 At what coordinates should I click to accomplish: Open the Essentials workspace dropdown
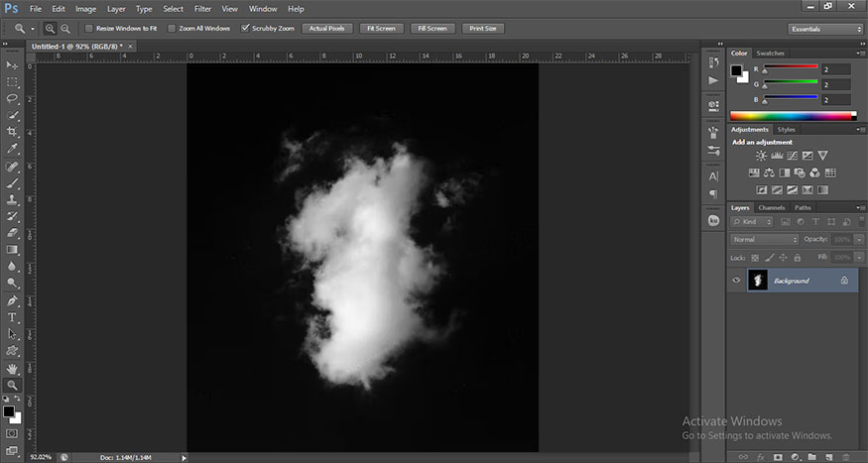pos(824,29)
